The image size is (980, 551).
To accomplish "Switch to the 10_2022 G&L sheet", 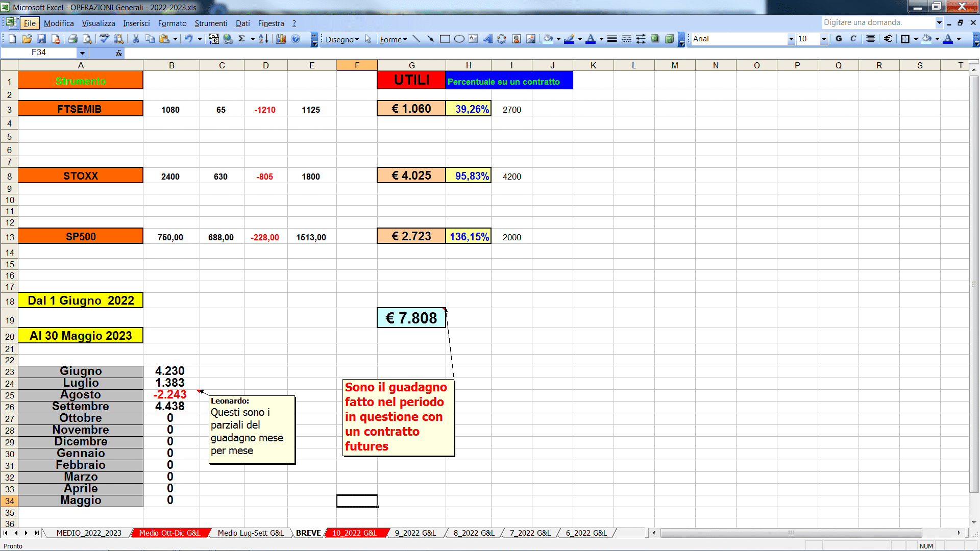I will pos(354,533).
